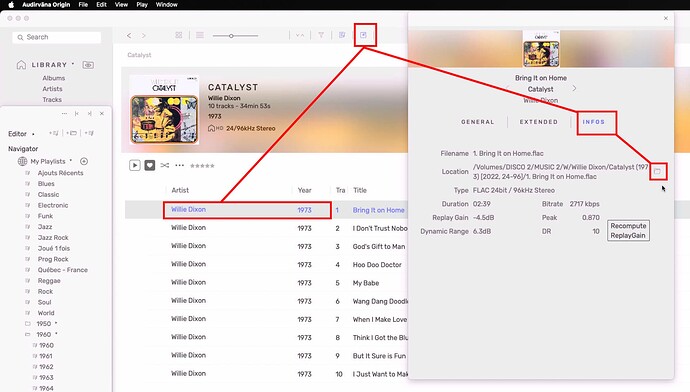Switch to grid view icon
Screen dimensions: 690x392
pyautogui.click(x=179, y=35)
